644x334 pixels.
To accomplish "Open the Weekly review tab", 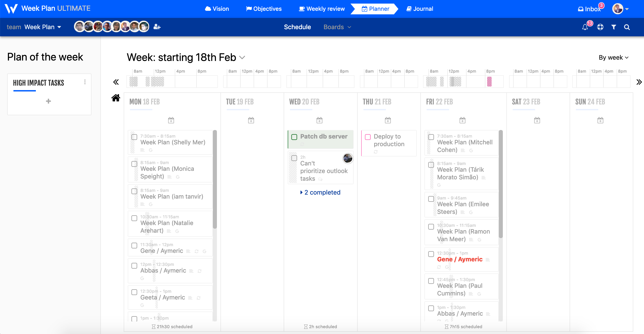I will 322,9.
